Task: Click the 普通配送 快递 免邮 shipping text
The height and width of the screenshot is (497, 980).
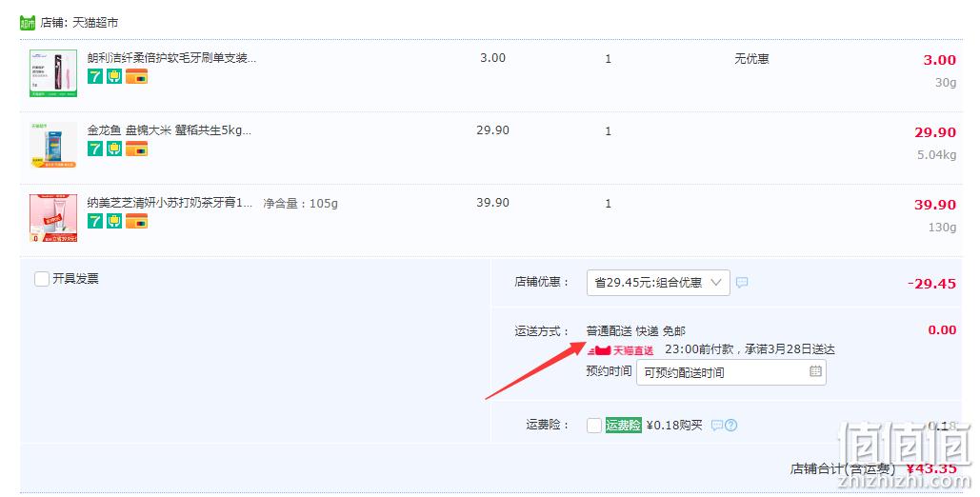Action: click(635, 330)
